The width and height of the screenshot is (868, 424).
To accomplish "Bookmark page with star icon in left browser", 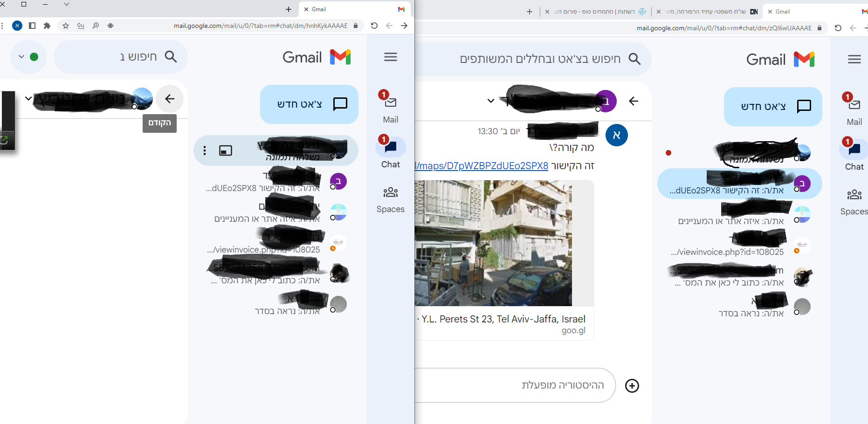I will (66, 26).
